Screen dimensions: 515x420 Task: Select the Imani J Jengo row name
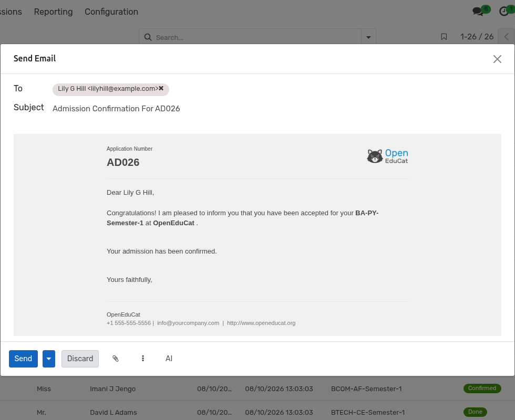(x=112, y=389)
